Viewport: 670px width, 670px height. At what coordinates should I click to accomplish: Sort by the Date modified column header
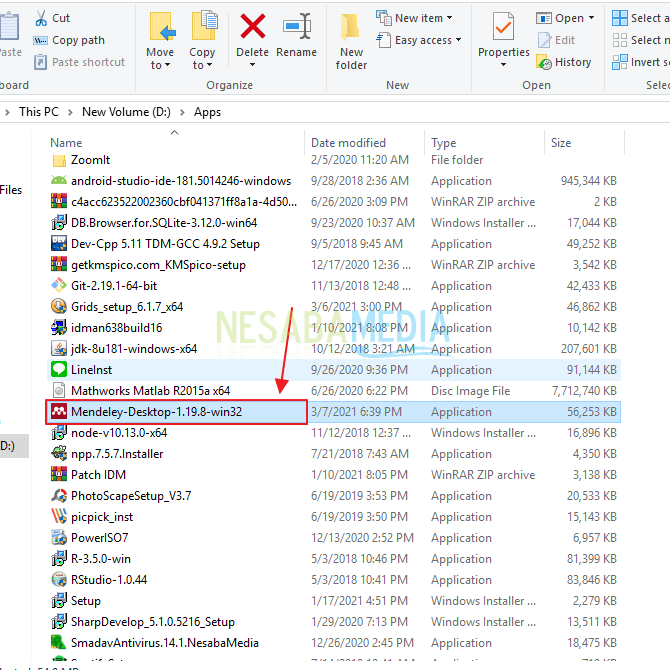click(x=348, y=143)
